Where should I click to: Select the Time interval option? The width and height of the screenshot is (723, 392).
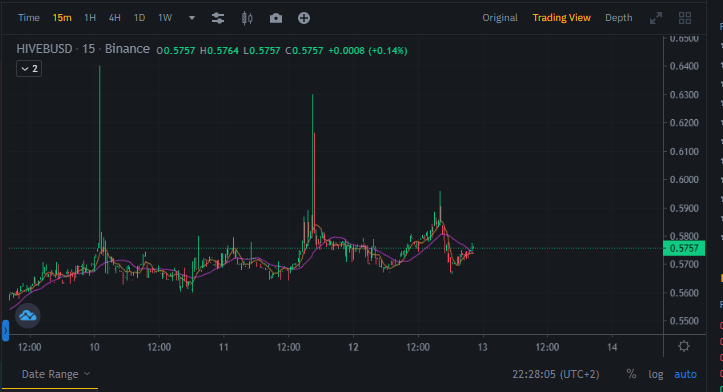29,18
